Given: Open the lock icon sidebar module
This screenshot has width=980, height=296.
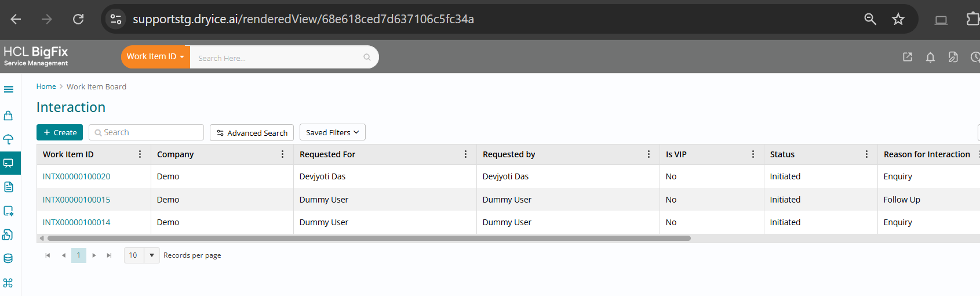Looking at the screenshot, I should coord(9,115).
